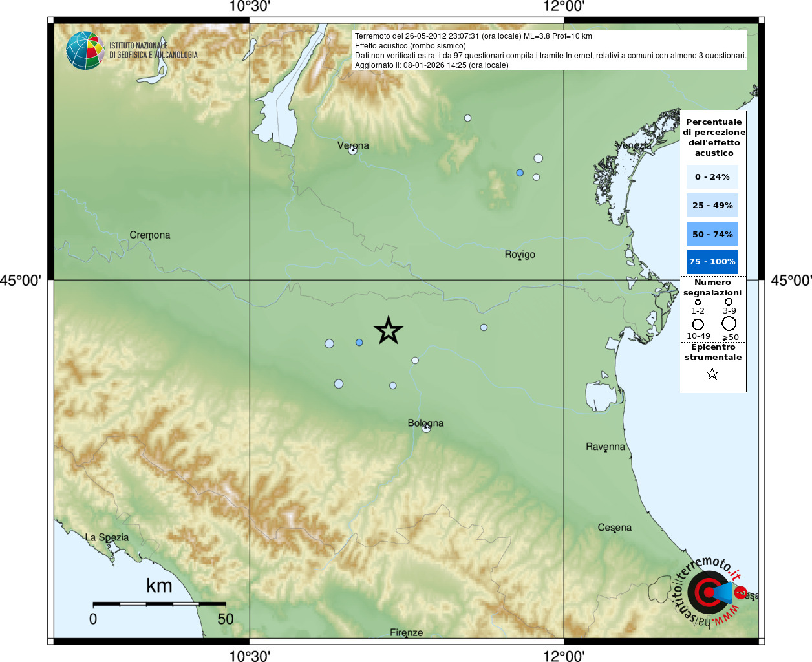Click the northernmost report circle
The height and width of the screenshot is (662, 812).
pyautogui.click(x=467, y=118)
